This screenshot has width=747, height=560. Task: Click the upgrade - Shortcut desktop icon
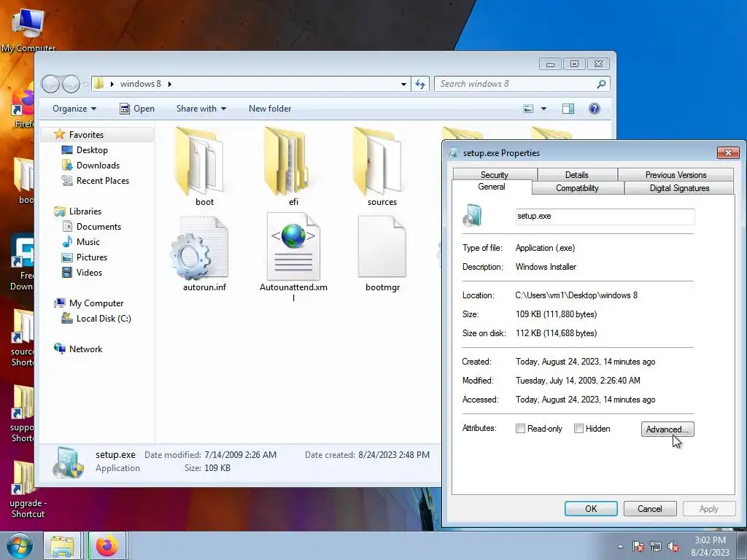click(26, 489)
